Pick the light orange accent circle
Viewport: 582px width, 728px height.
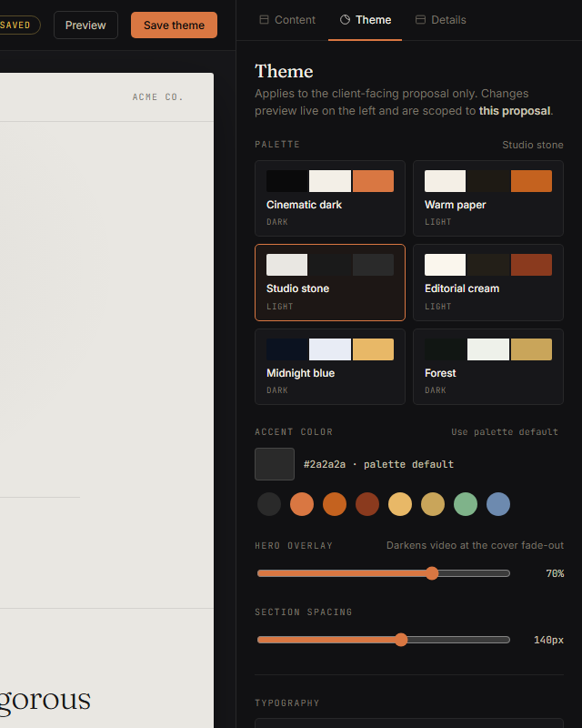point(302,504)
